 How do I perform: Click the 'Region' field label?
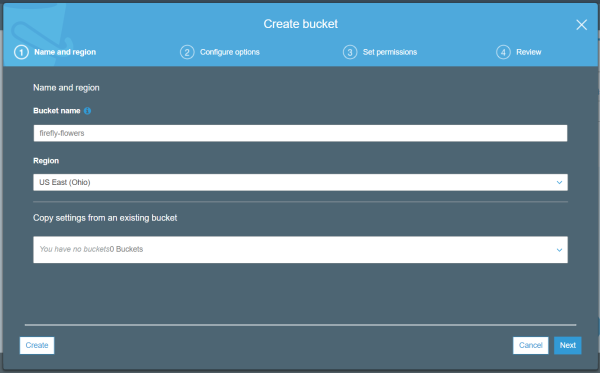point(46,161)
